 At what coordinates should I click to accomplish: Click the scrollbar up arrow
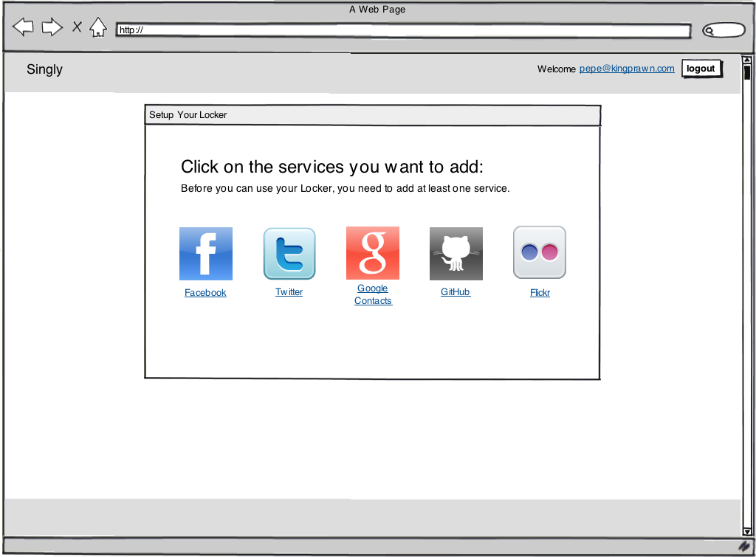747,60
